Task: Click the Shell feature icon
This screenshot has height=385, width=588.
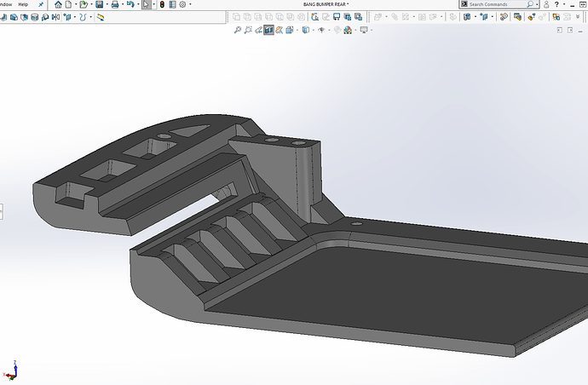Action: 25,17
